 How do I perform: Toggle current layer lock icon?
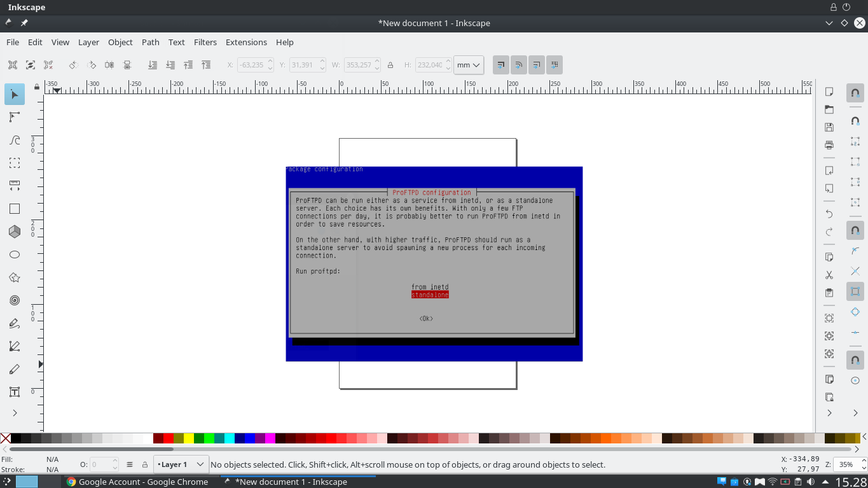145,464
